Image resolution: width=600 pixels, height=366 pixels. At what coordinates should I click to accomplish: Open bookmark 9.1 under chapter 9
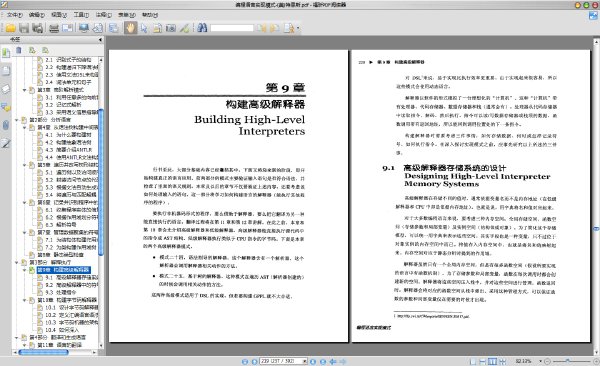coord(72,277)
